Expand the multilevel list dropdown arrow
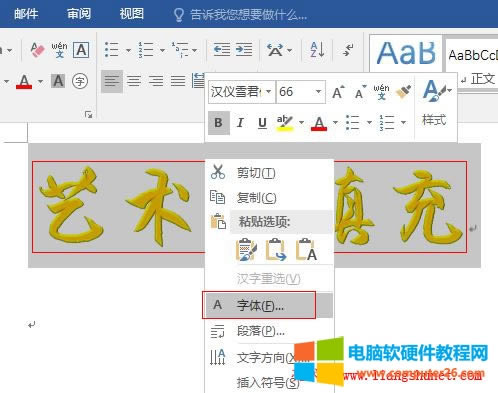This screenshot has height=393, width=498. pos(195,50)
